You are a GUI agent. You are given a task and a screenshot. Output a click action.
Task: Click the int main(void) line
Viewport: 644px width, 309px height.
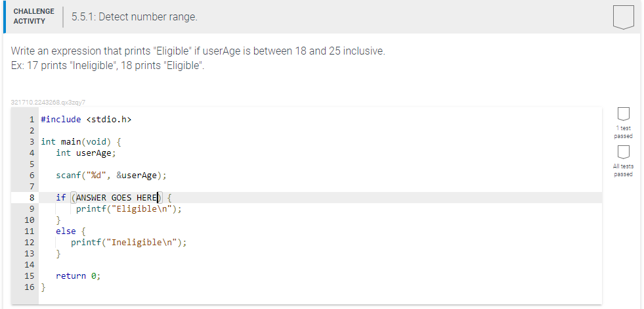point(81,142)
